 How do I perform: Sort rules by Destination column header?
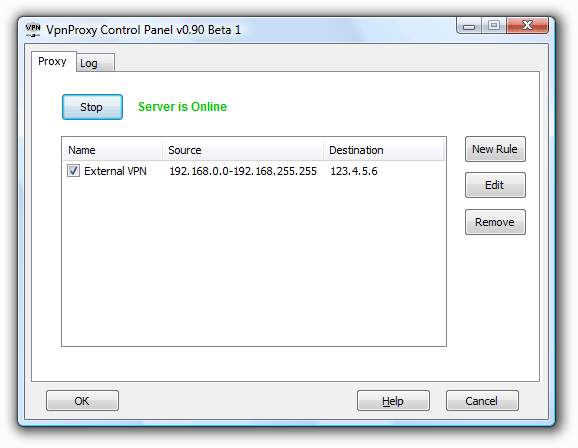383,150
